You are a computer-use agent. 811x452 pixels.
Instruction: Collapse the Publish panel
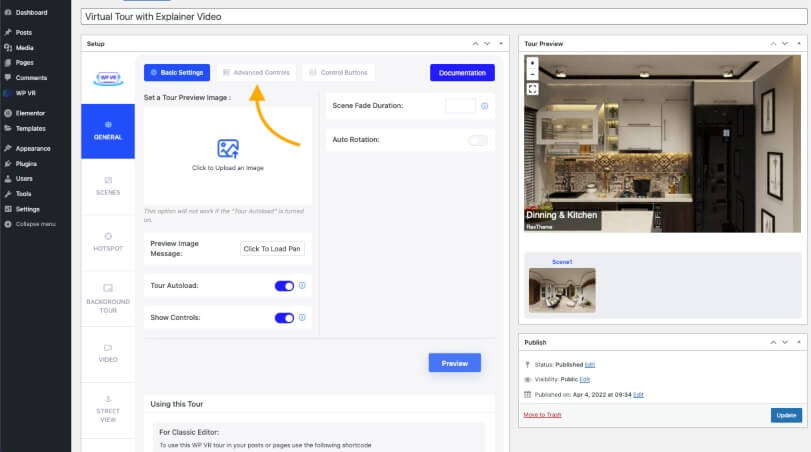(x=799, y=342)
